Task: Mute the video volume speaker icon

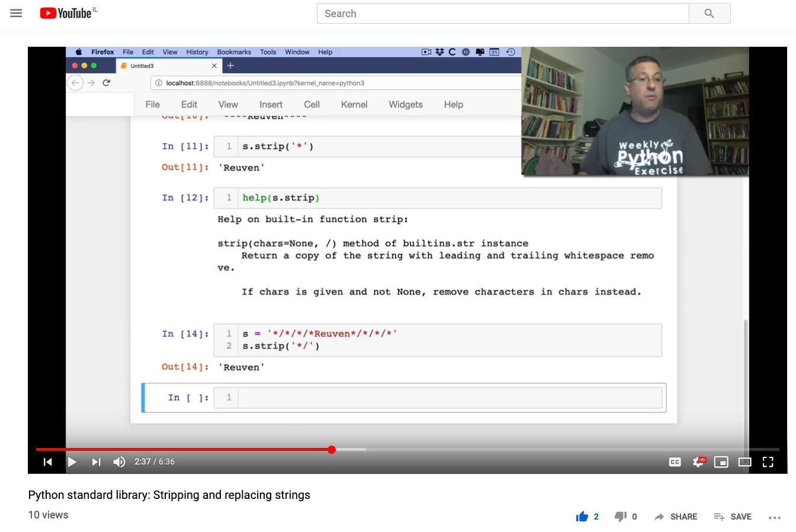Action: point(119,462)
